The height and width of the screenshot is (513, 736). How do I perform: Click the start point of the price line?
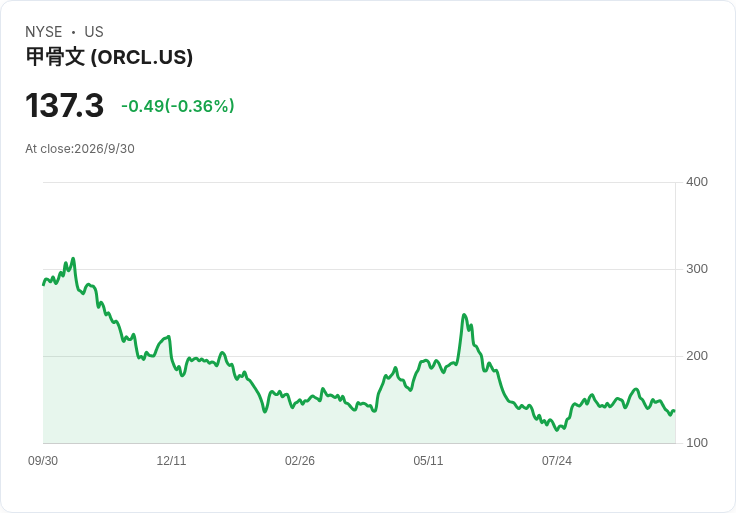43,284
